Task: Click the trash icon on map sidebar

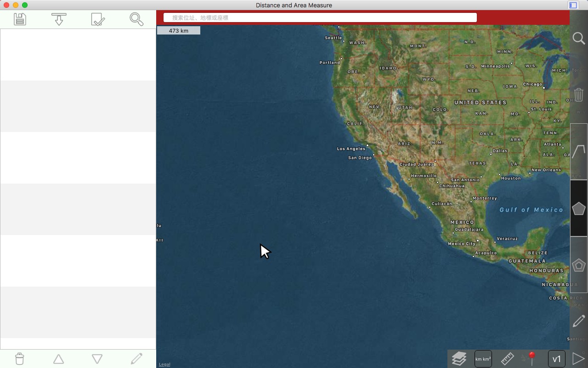Action: click(578, 95)
